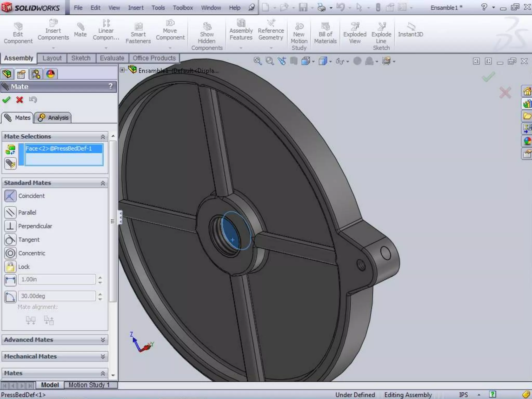The image size is (532, 399).
Task: Open the Toolbox menu
Action: coord(183,8)
